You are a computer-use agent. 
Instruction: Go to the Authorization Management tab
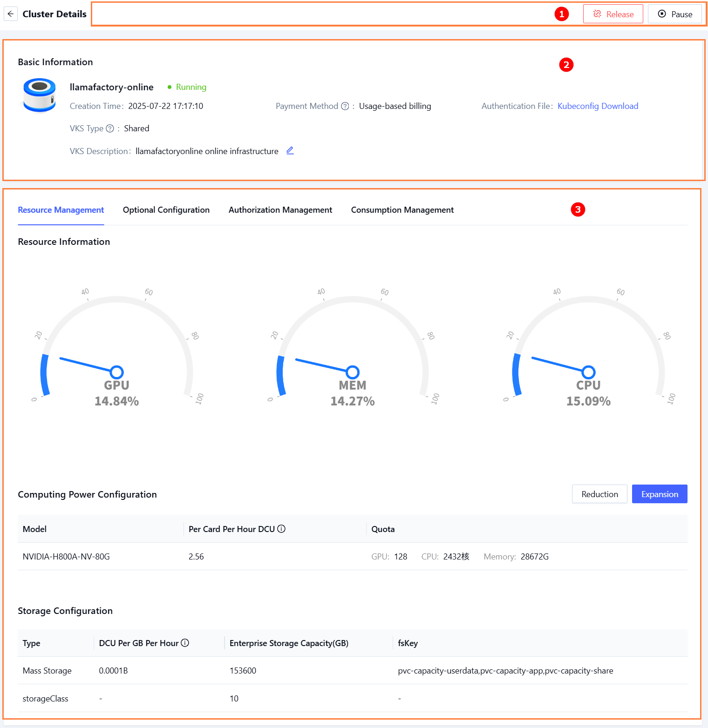[x=280, y=210]
